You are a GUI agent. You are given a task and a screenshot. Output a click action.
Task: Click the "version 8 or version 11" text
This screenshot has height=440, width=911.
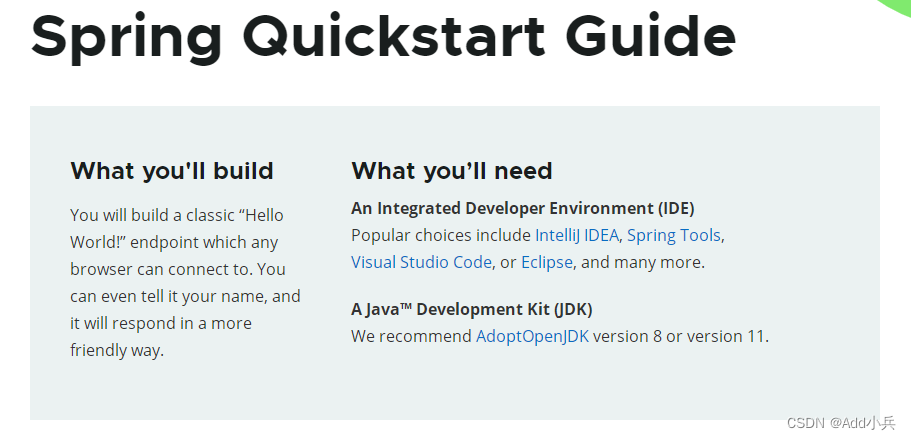pyautogui.click(x=679, y=337)
